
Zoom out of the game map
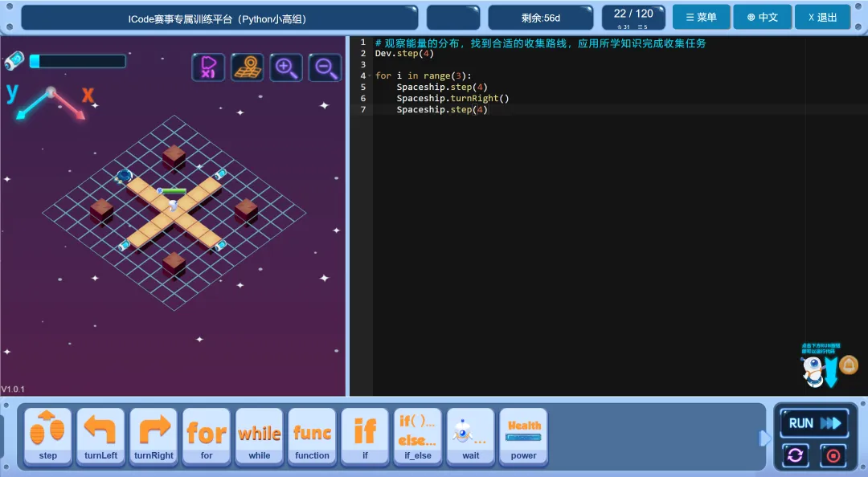coord(325,67)
